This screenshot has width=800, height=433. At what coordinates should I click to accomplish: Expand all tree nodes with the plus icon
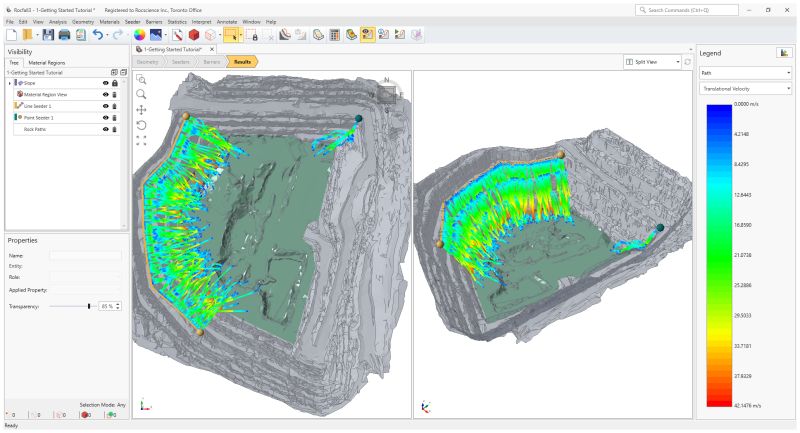[114, 72]
